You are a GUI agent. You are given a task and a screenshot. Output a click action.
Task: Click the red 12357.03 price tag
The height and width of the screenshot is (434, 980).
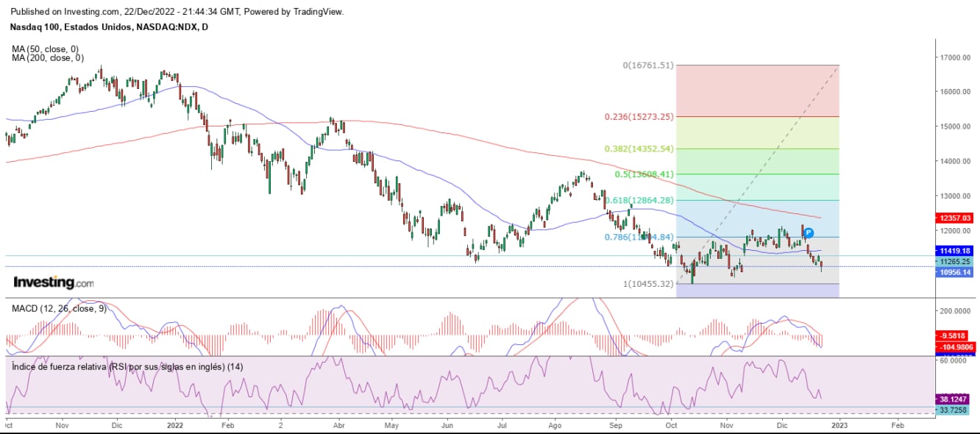(954, 218)
